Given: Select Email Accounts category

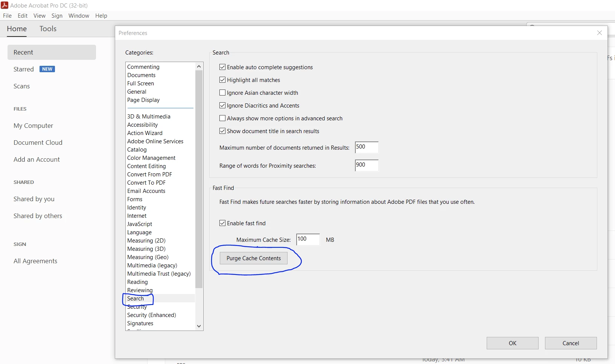Looking at the screenshot, I should coord(146,191).
